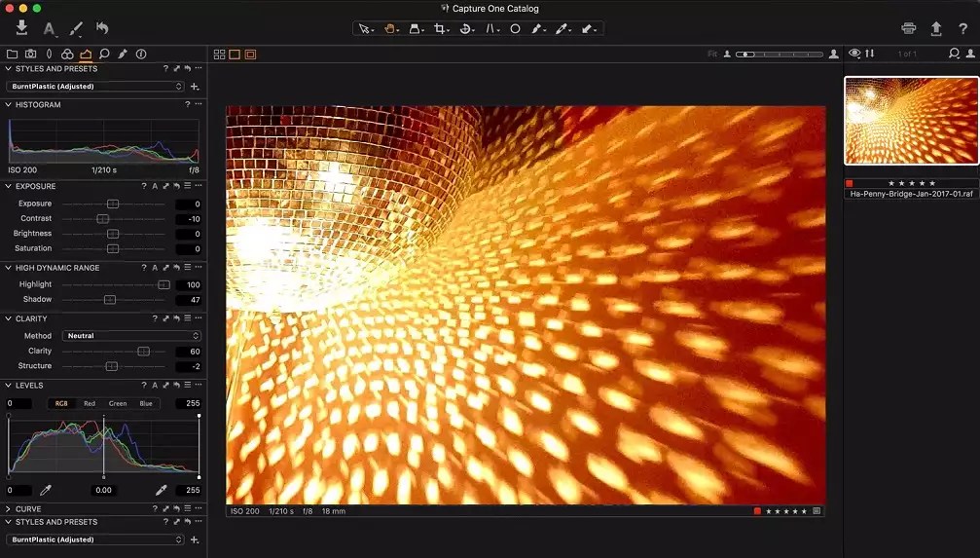
Task: Select the white balance picker tool in toolbar
Action: [562, 29]
